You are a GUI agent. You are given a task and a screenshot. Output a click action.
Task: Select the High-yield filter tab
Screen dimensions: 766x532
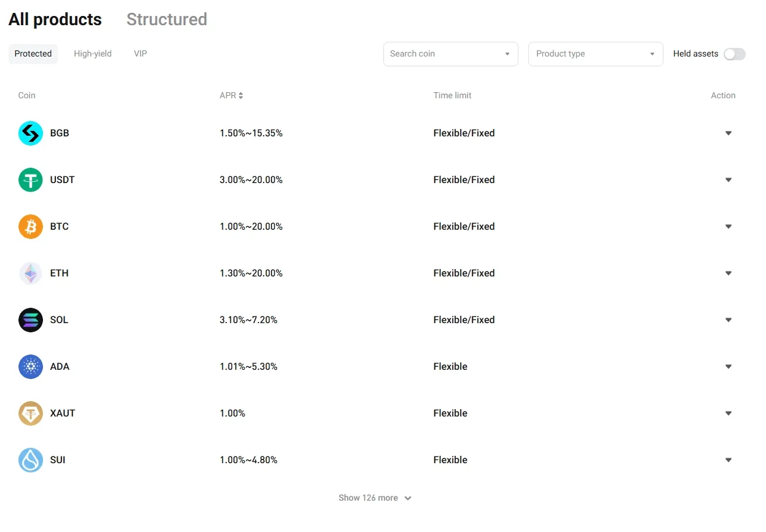coord(93,54)
